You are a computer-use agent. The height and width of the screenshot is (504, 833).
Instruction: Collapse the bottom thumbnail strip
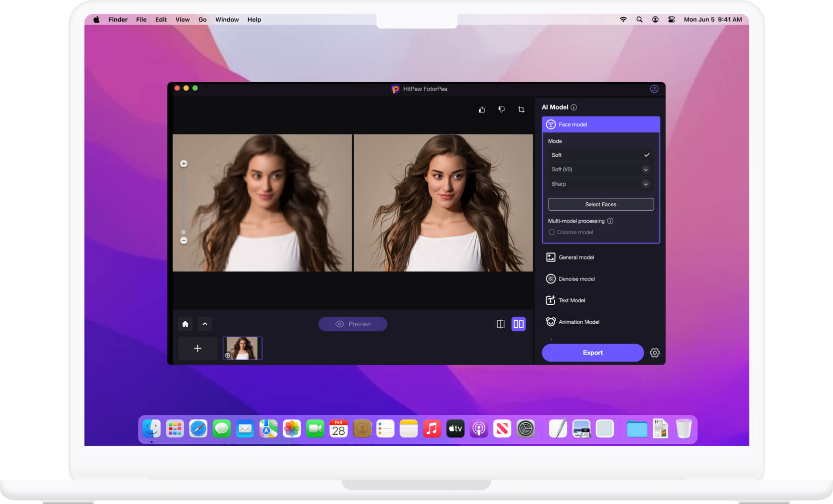(205, 324)
